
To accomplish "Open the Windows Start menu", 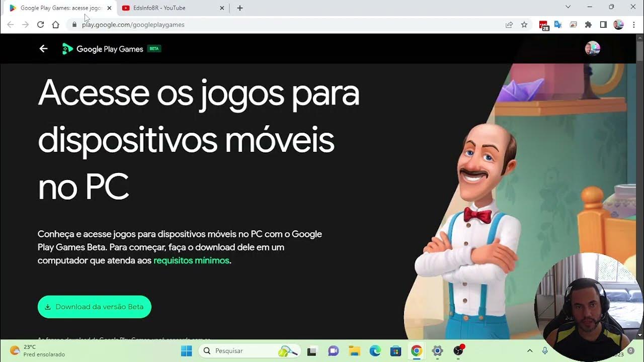I will tap(186, 350).
